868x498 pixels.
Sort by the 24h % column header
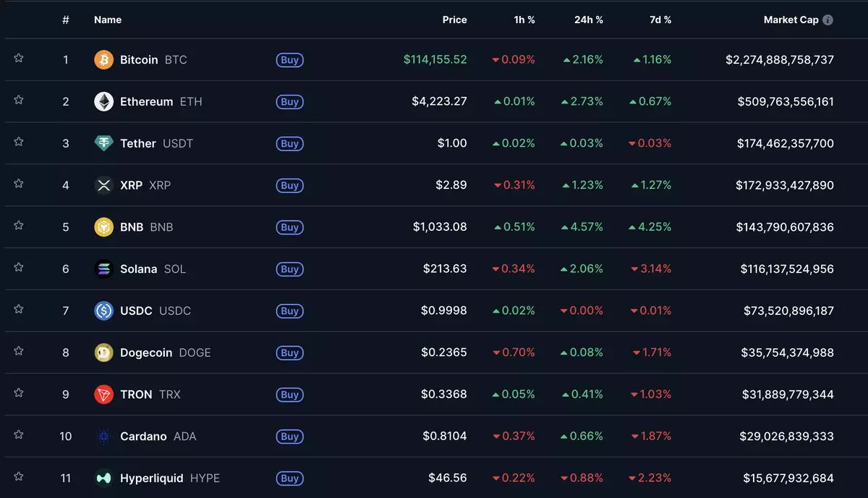pos(588,20)
